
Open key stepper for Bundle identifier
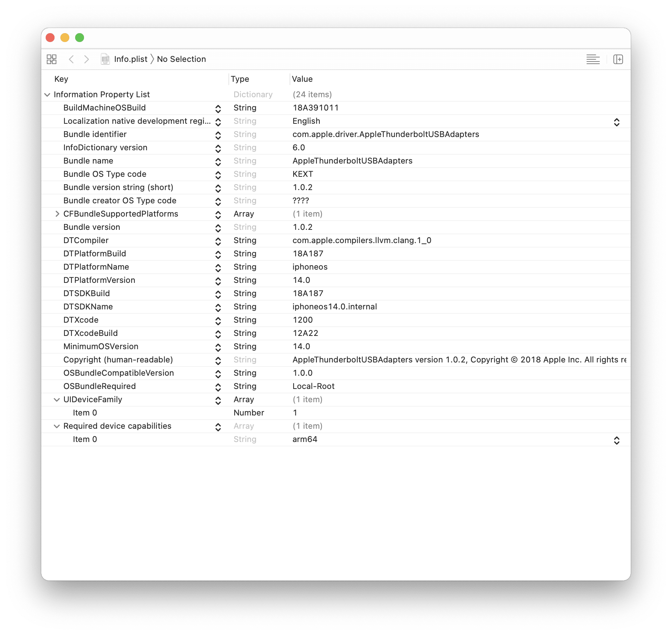click(x=218, y=135)
